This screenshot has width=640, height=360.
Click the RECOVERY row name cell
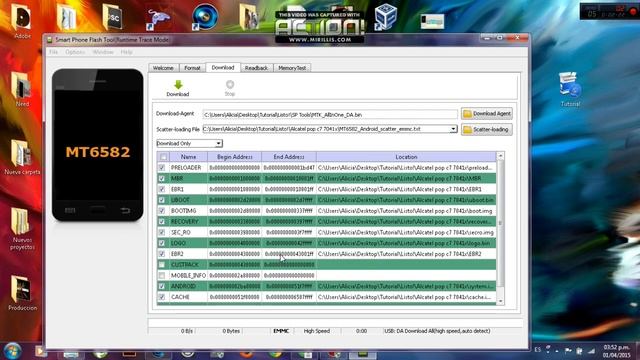[188, 222]
